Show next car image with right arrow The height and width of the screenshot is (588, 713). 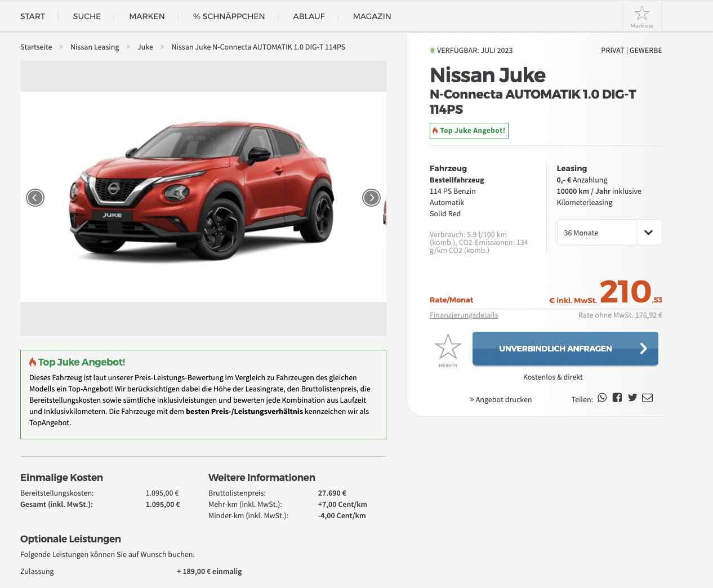click(x=371, y=198)
